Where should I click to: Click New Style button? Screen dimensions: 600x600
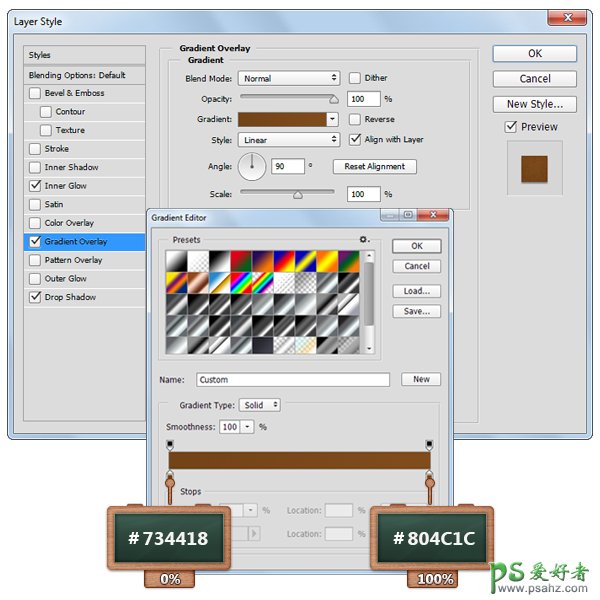click(534, 104)
